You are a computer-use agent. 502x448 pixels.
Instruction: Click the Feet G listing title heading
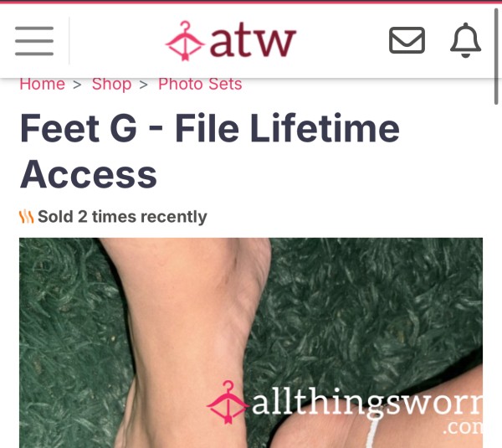(210, 151)
